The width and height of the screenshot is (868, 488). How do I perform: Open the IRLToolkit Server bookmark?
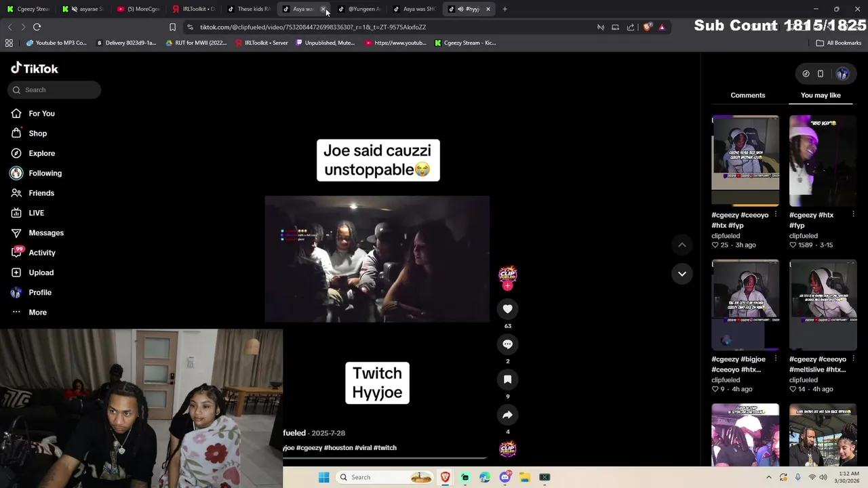(262, 43)
